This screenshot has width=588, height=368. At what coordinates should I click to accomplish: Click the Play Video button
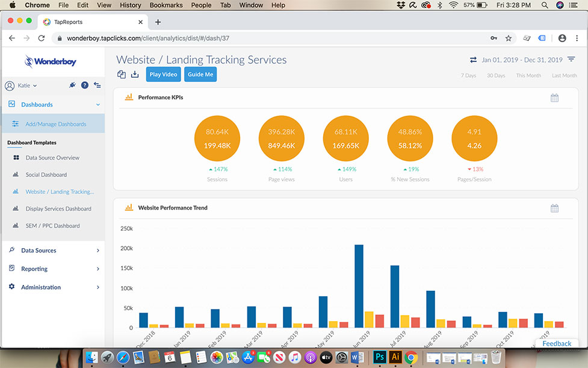pos(163,74)
